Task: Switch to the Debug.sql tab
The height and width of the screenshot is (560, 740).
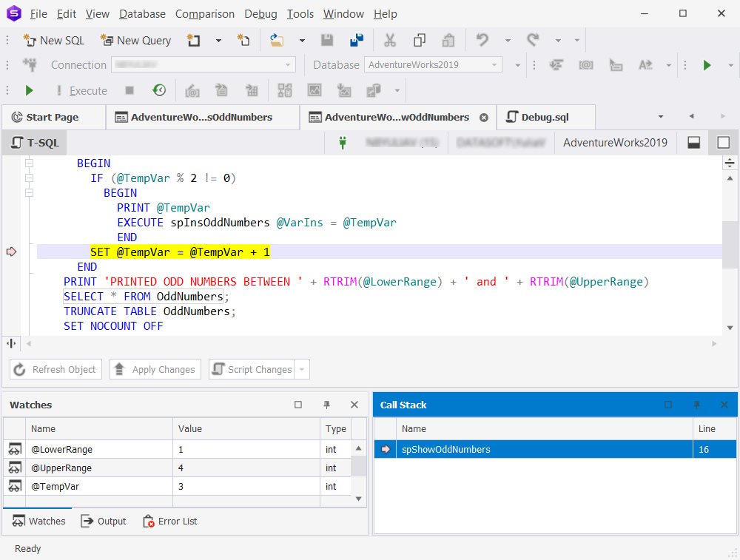Action: (545, 117)
